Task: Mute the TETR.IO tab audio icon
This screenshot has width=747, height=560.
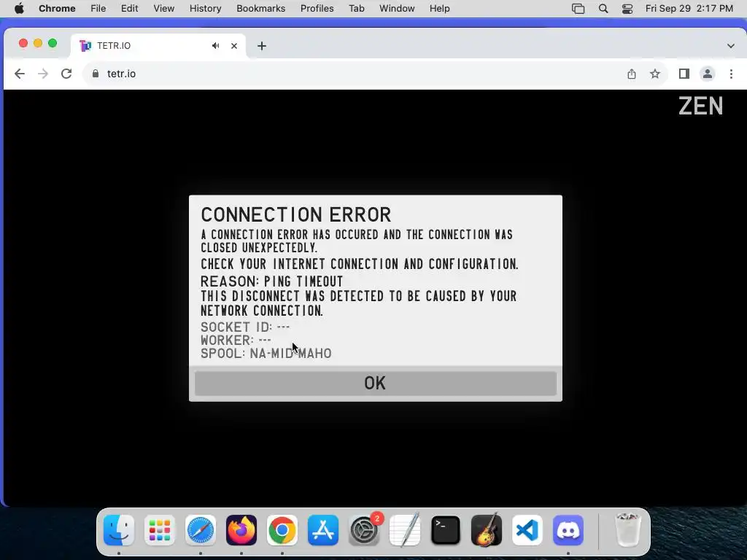Action: coord(216,46)
